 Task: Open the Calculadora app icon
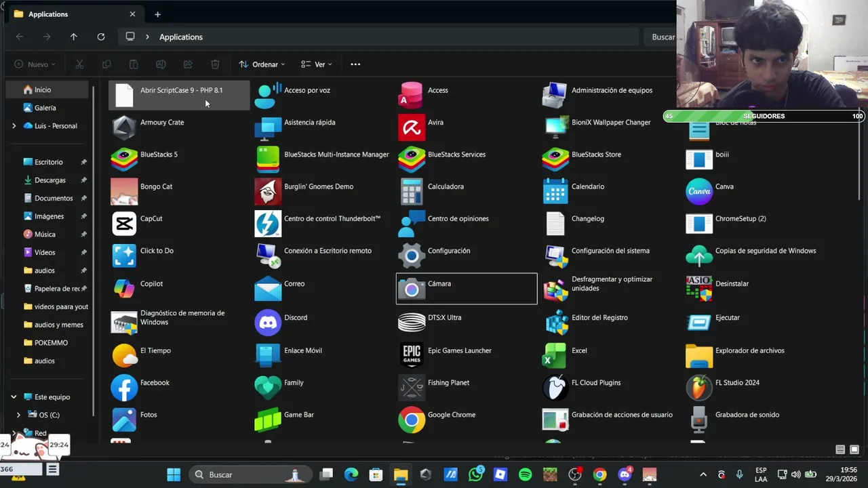[412, 191]
